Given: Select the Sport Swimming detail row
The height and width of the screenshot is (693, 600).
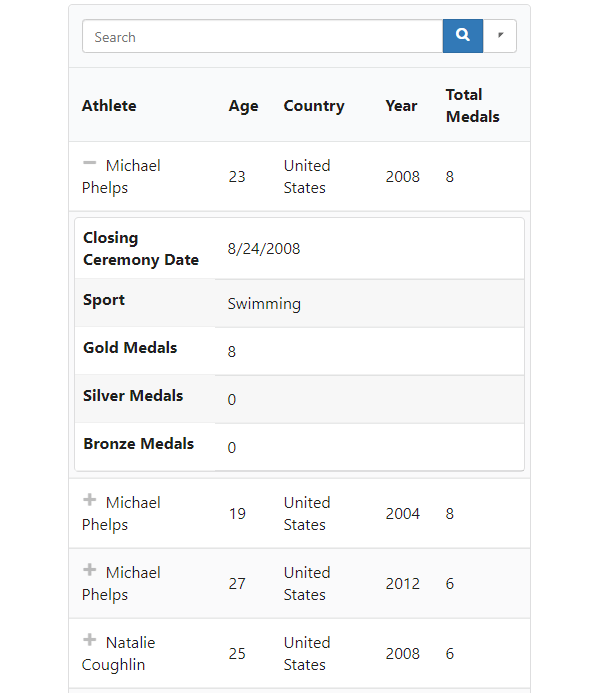Looking at the screenshot, I should (x=299, y=303).
